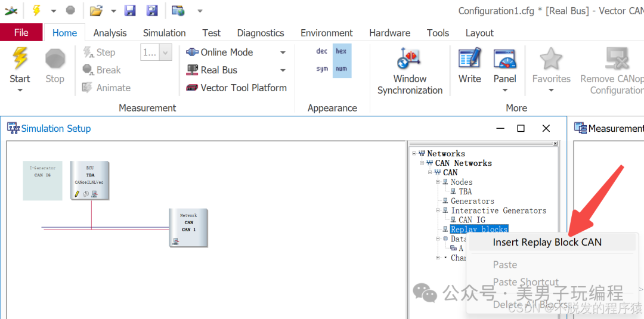Start measurement with the large Start button

(x=20, y=65)
